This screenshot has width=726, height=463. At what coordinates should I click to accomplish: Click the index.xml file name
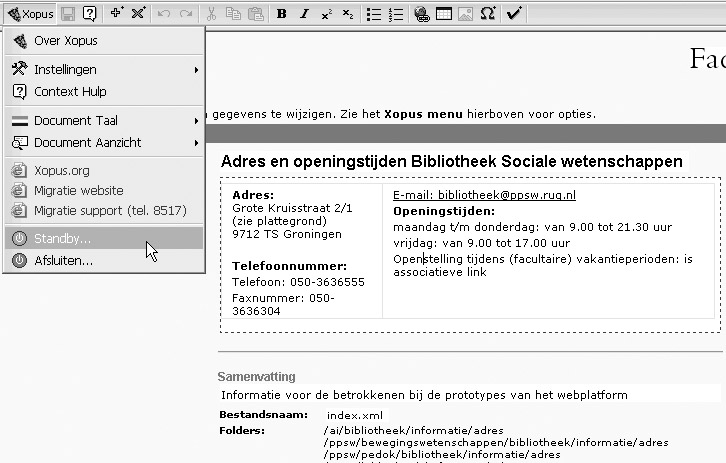pyautogui.click(x=355, y=415)
